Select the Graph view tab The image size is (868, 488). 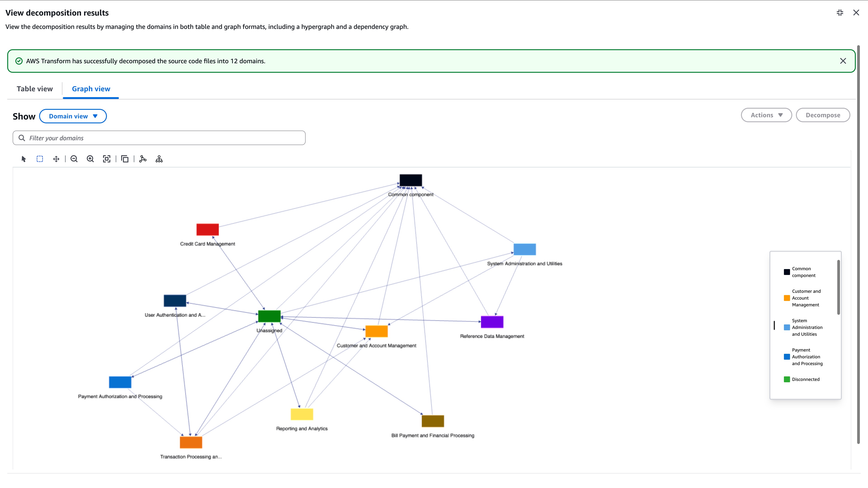click(x=91, y=89)
